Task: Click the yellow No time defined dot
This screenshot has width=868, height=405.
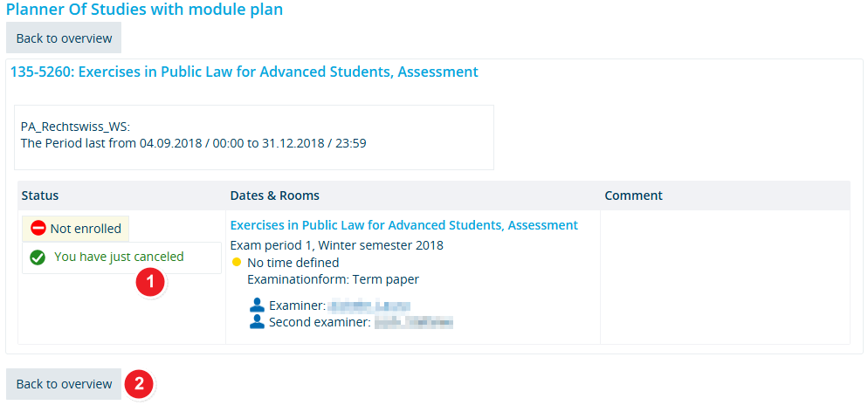Action: pos(237,262)
